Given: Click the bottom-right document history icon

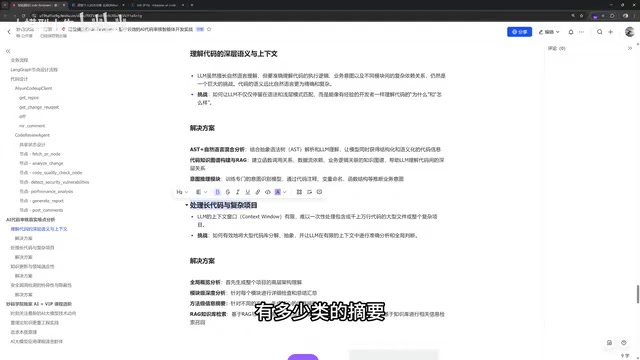Looking at the screenshot, I should 609,342.
